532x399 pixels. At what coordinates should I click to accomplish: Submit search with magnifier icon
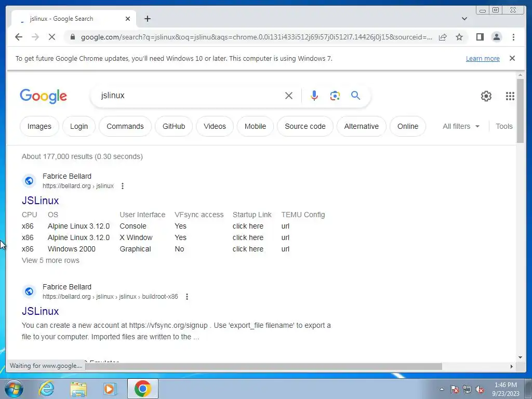[x=355, y=96]
